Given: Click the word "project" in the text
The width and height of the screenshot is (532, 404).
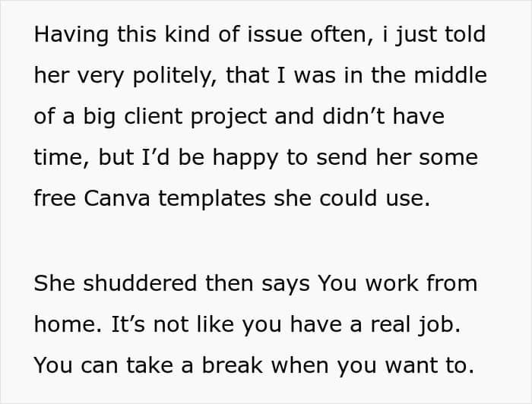Looking at the screenshot, I should [229, 118].
